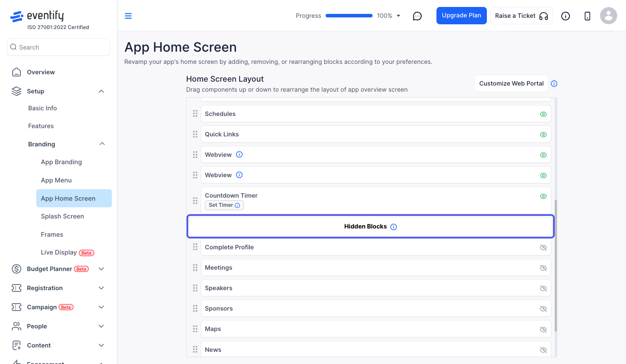Open the user profile avatar

click(x=609, y=16)
